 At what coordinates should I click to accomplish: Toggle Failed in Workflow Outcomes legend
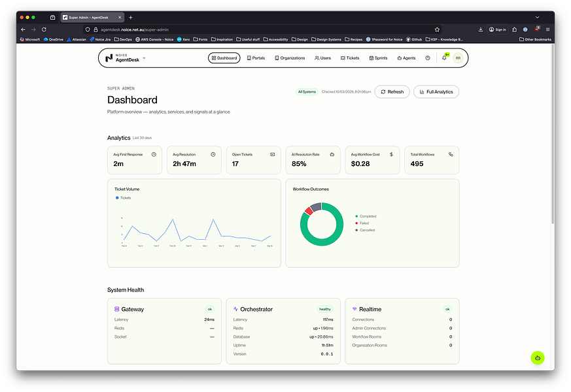(362, 223)
